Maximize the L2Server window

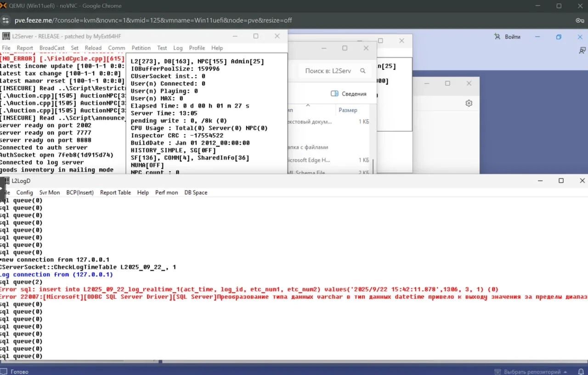pyautogui.click(x=256, y=36)
